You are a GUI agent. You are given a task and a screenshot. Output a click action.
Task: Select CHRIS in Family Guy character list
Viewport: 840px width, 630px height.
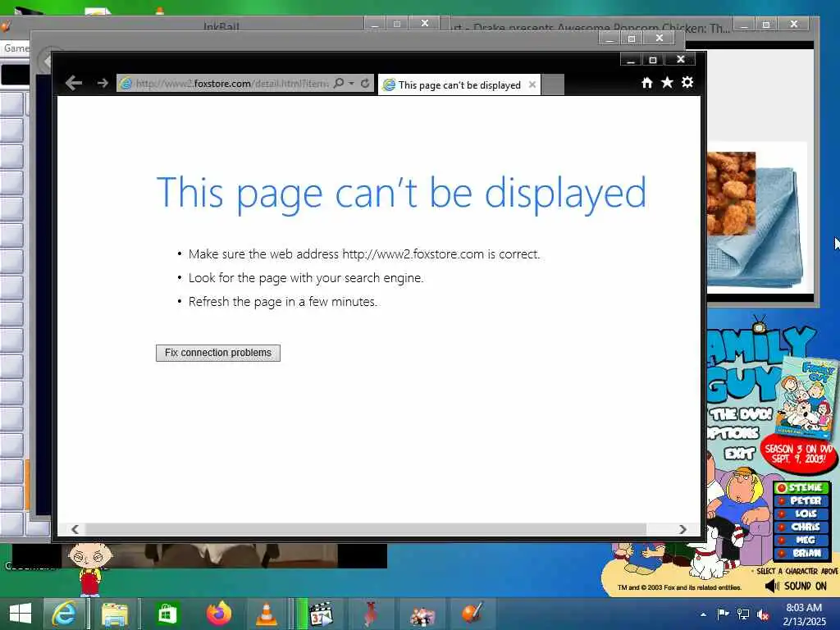pyautogui.click(x=801, y=527)
